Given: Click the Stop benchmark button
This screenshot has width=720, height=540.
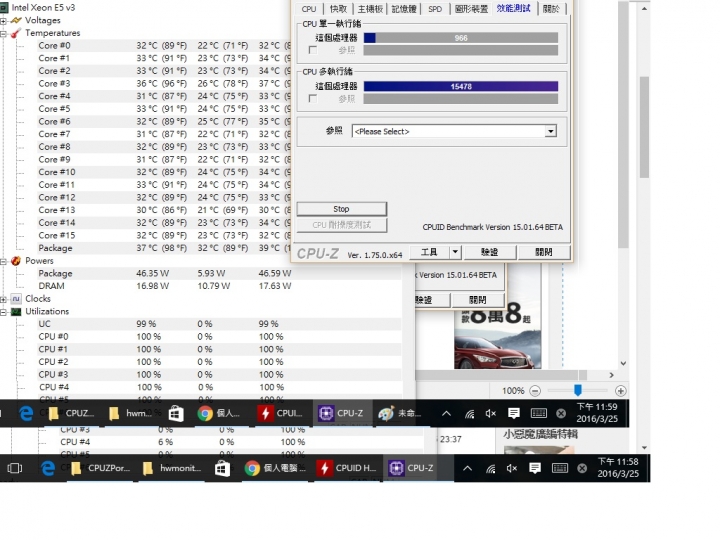Looking at the screenshot, I should coord(342,209).
